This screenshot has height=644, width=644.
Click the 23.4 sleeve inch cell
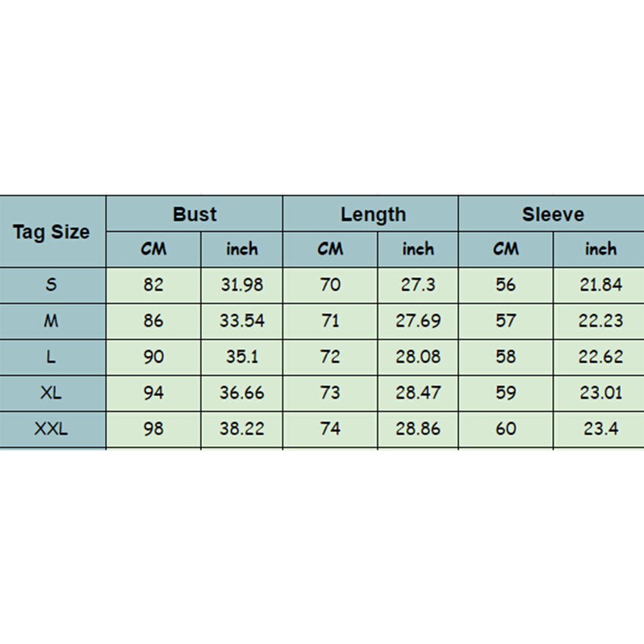[600, 429]
